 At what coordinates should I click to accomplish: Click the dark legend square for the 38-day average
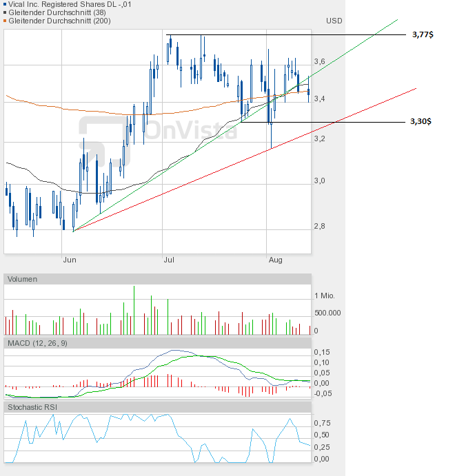click(x=5, y=12)
